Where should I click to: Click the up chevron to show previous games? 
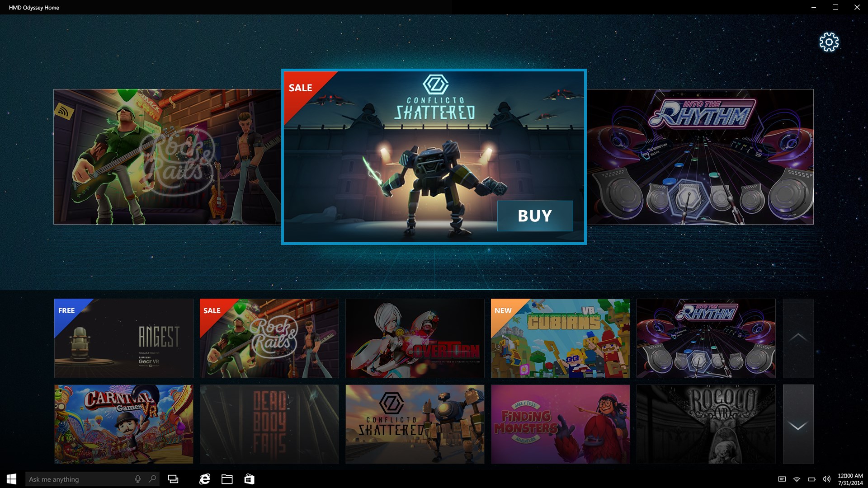tap(798, 338)
